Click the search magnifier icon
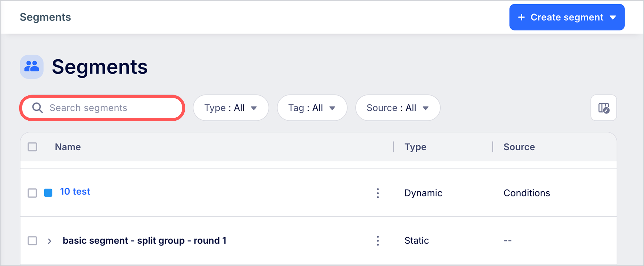 pos(38,108)
